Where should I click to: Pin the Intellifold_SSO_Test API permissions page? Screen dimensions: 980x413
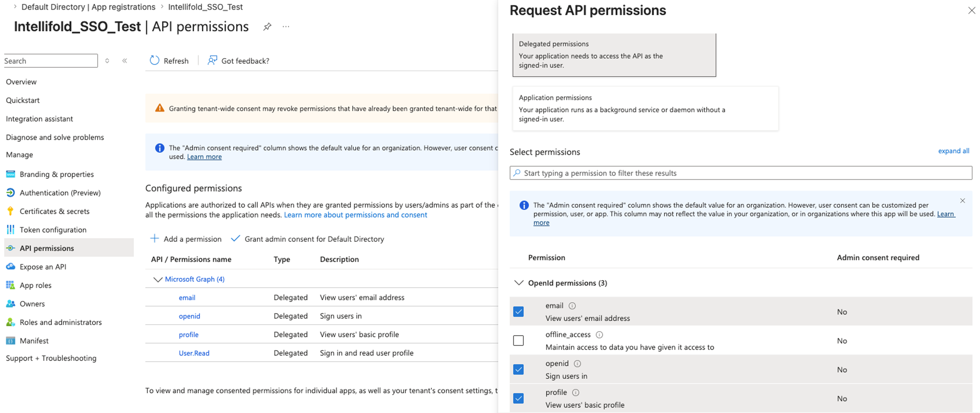[x=267, y=27]
